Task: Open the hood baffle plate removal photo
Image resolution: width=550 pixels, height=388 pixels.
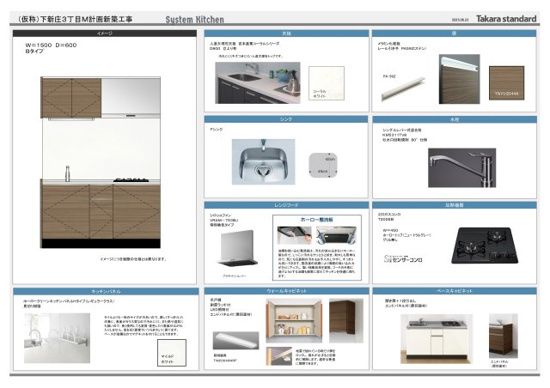Action: [x=336, y=235]
